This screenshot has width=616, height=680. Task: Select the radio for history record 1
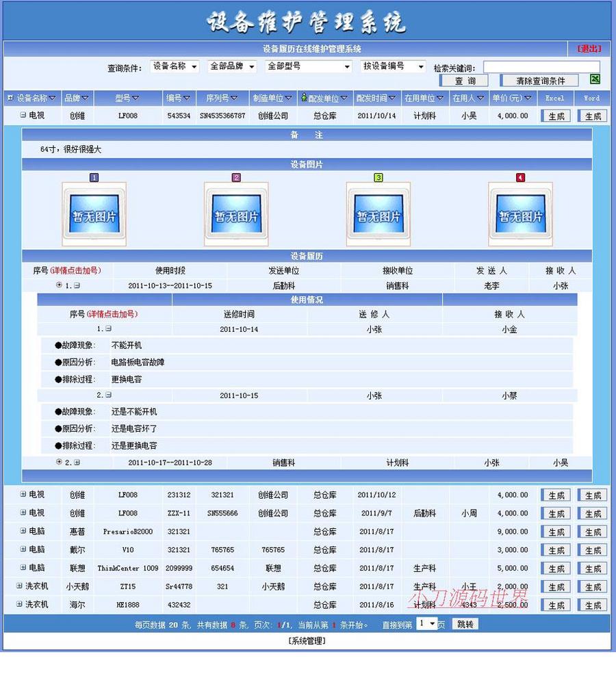click(x=59, y=285)
